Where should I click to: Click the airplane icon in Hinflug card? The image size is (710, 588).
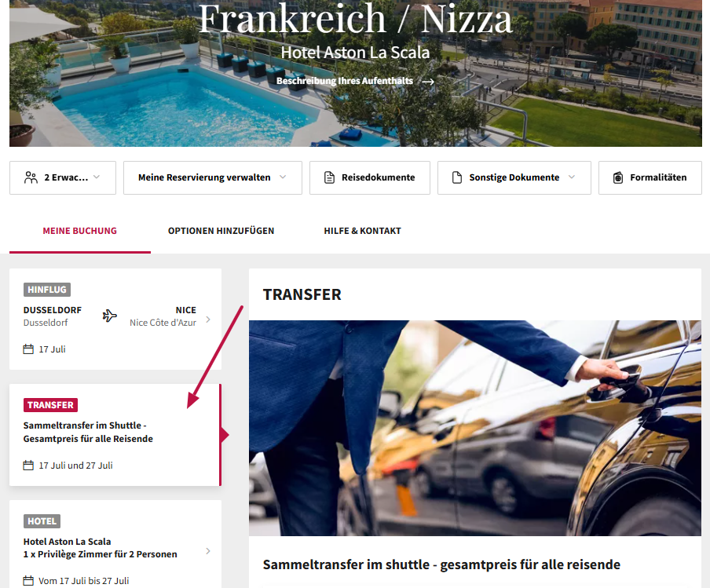[110, 316]
